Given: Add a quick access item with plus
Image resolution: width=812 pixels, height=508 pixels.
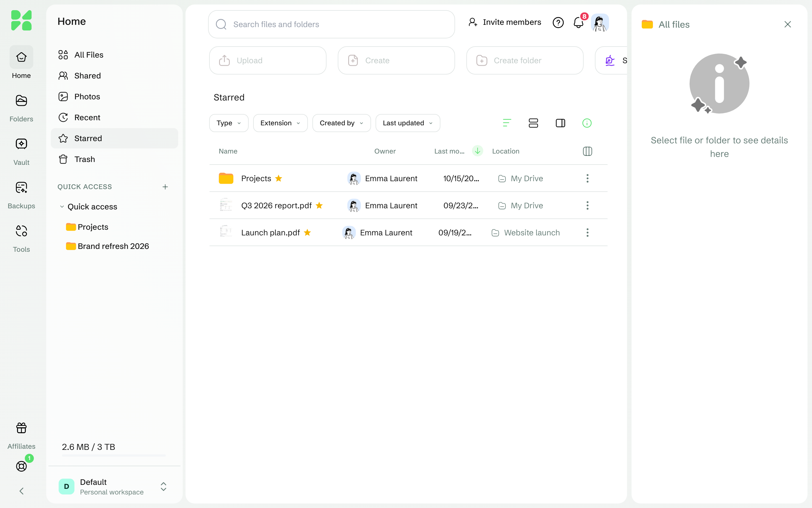Looking at the screenshot, I should [165, 187].
